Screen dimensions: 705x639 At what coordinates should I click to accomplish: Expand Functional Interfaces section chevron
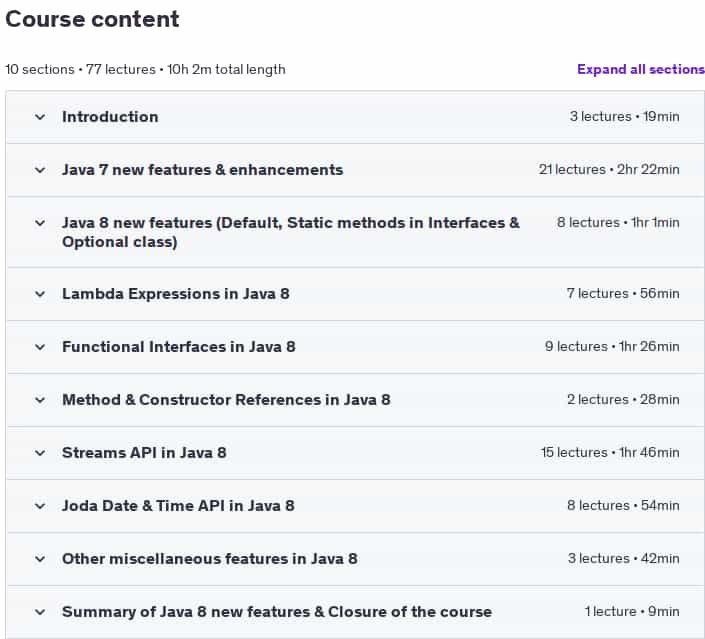[40, 347]
